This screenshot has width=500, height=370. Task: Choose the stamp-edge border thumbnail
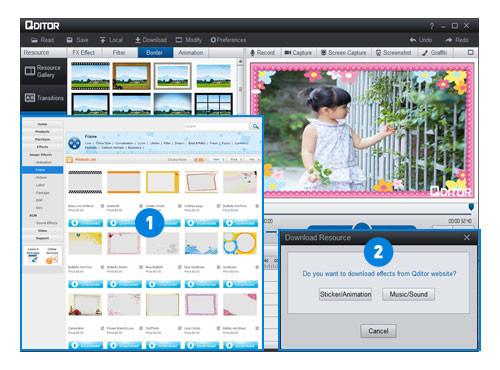(172, 76)
